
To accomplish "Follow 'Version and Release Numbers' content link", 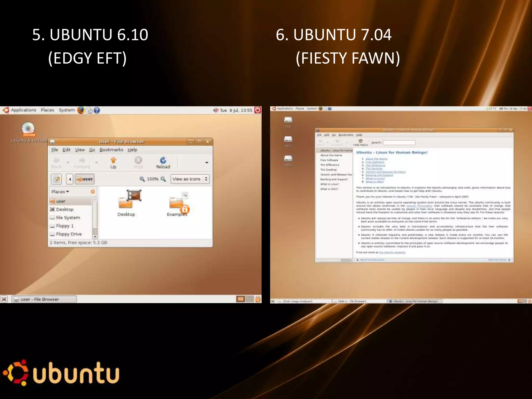I will coord(385,172).
